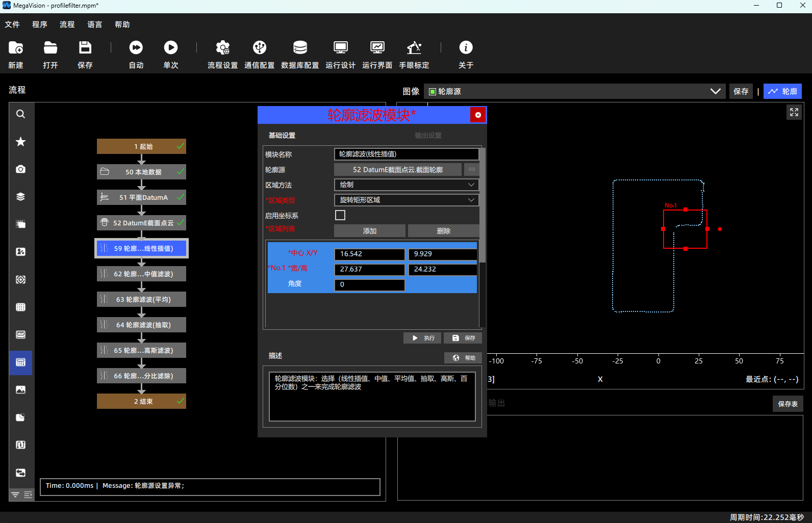
Task: Select the 1 起始 flow node
Action: (141, 146)
